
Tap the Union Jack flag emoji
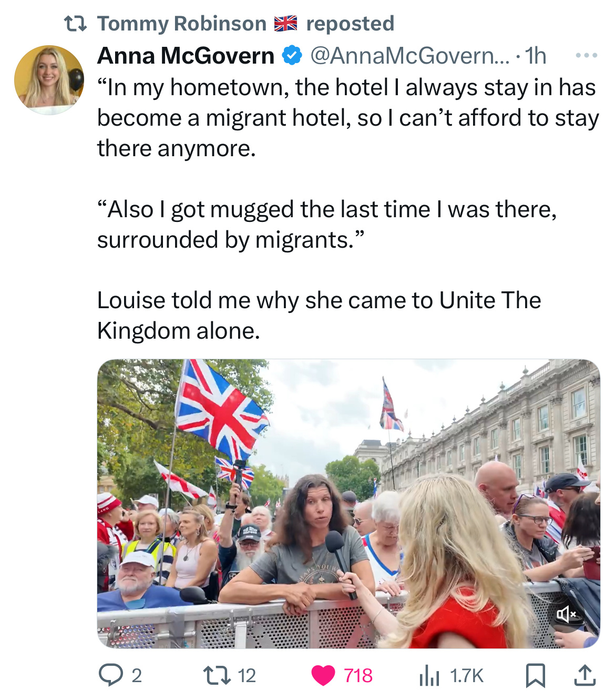pos(286,24)
